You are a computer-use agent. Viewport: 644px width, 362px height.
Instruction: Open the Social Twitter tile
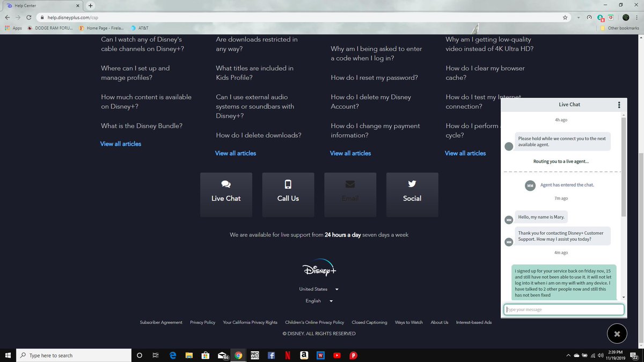pos(412,195)
